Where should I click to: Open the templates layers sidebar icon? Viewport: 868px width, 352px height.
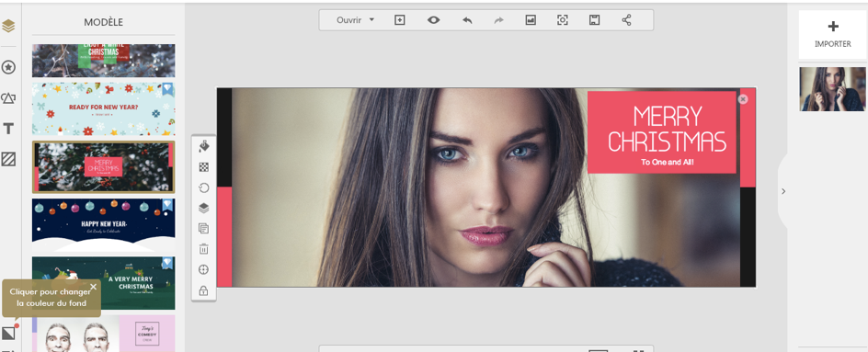point(8,26)
